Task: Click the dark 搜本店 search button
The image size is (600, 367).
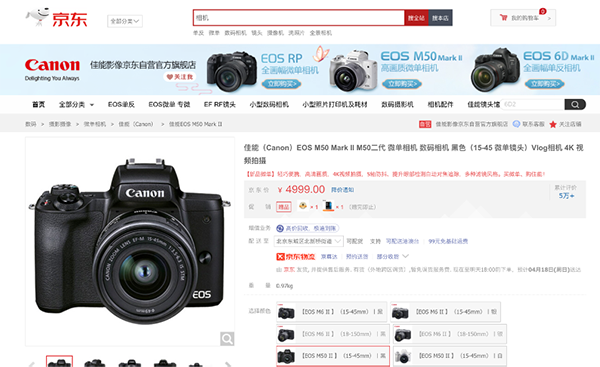Action: 440,18
